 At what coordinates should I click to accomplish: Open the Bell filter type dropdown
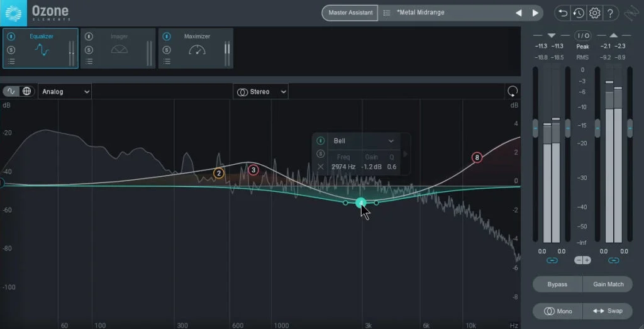pos(364,141)
